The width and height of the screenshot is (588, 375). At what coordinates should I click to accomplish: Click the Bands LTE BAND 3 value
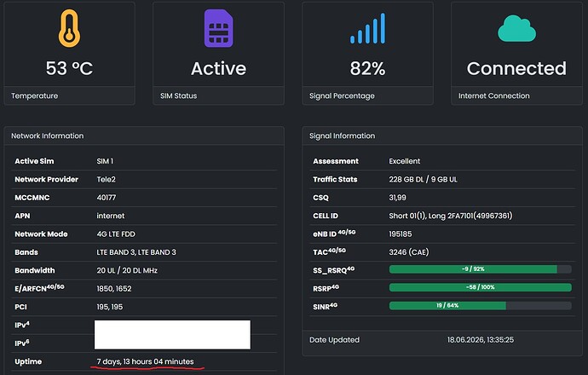pyautogui.click(x=136, y=252)
